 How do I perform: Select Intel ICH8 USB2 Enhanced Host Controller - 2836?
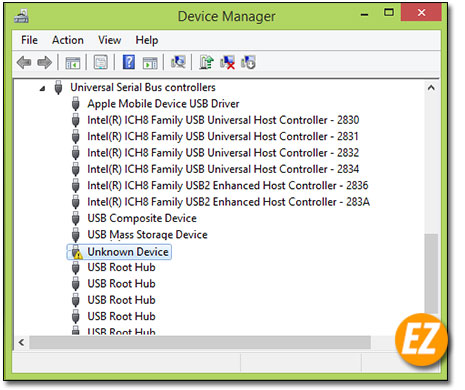[x=228, y=185]
